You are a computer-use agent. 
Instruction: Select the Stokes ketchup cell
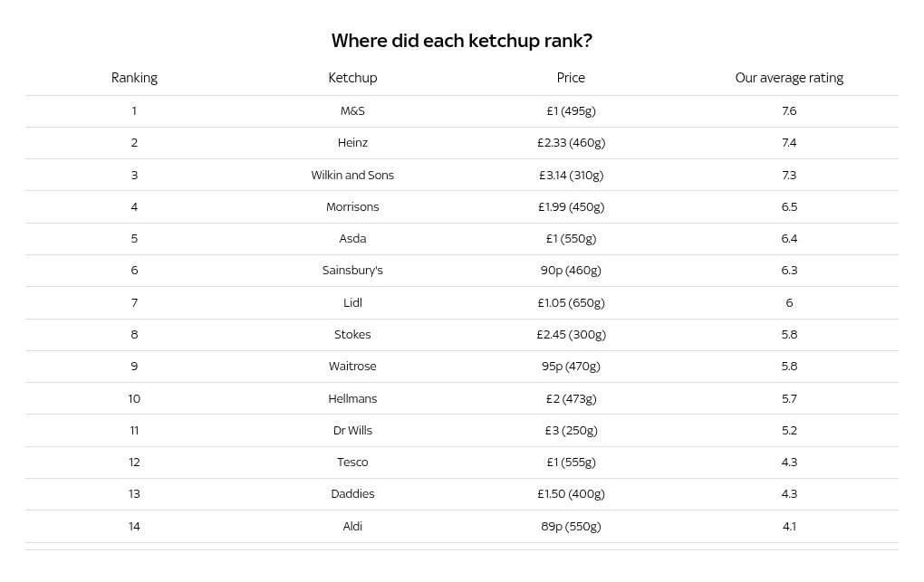coord(352,335)
